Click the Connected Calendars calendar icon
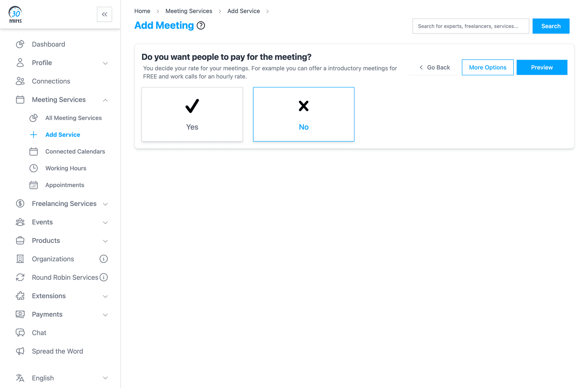Screen dimensions: 588x388 pyautogui.click(x=34, y=151)
